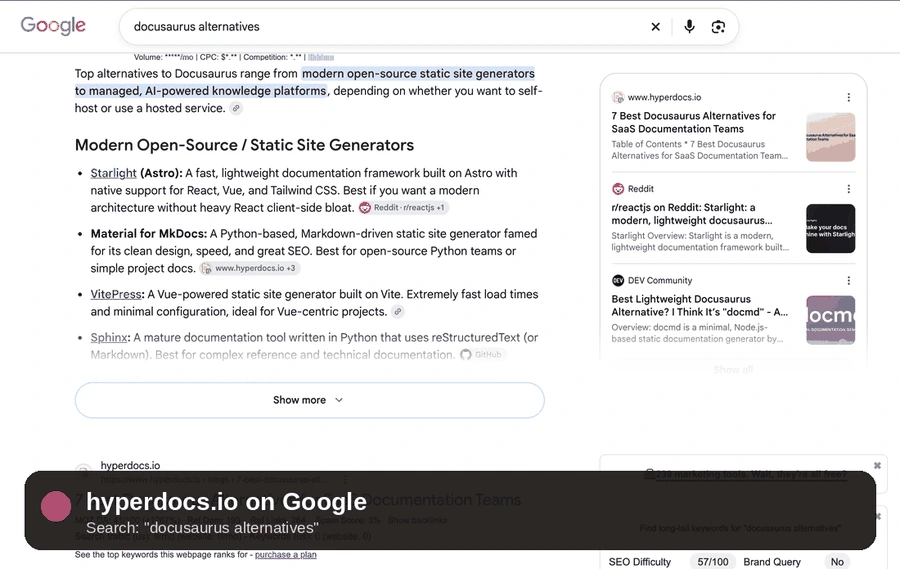Click the keyword trend chart icon beside Competition
This screenshot has width=900, height=569.
coord(321,57)
